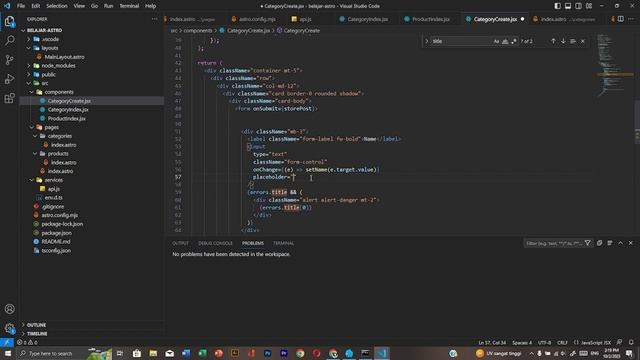Open Windows Start menu
640x360 pixels.
pos(7,353)
